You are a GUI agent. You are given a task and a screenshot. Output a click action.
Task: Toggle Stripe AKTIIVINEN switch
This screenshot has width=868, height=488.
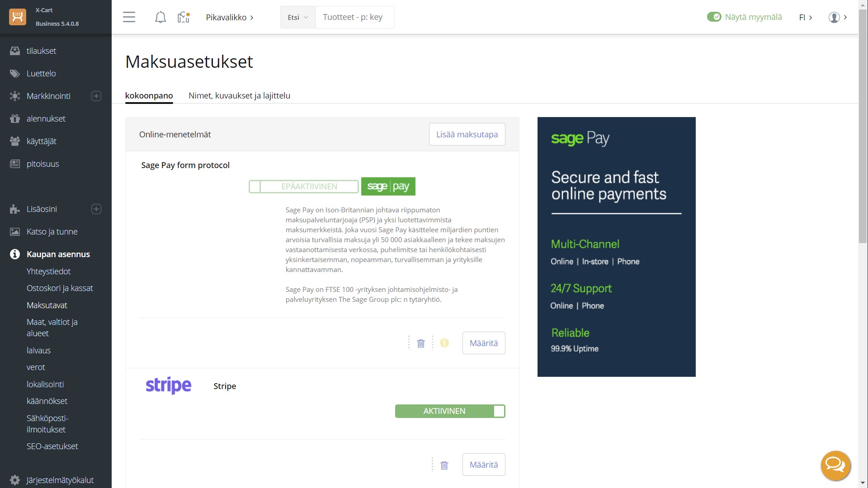click(450, 411)
